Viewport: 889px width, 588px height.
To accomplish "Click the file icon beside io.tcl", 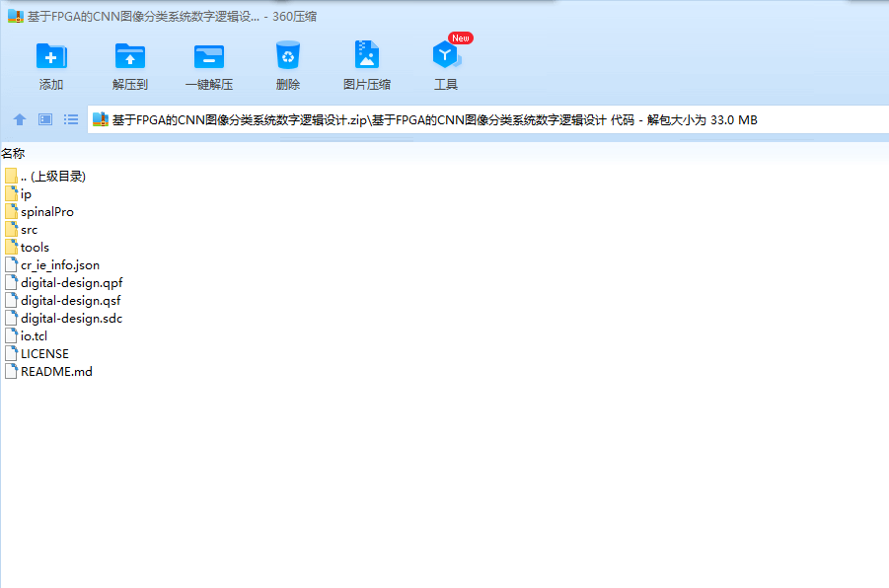I will 11,335.
